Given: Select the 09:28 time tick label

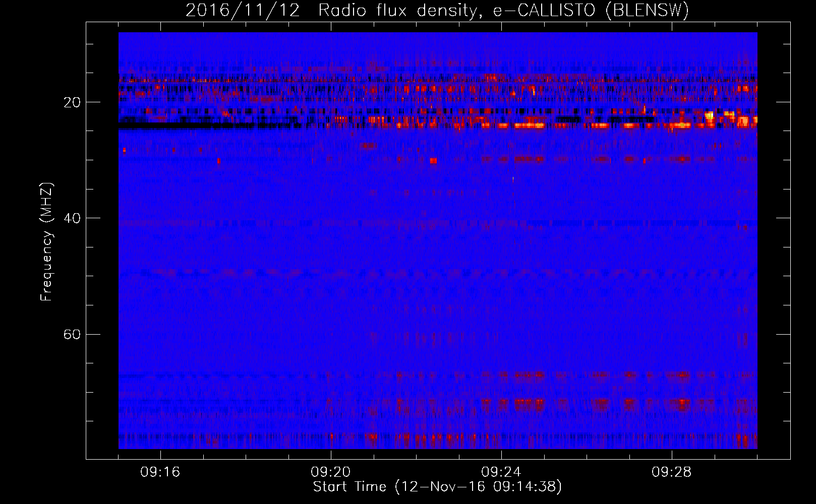Looking at the screenshot, I should tap(672, 472).
